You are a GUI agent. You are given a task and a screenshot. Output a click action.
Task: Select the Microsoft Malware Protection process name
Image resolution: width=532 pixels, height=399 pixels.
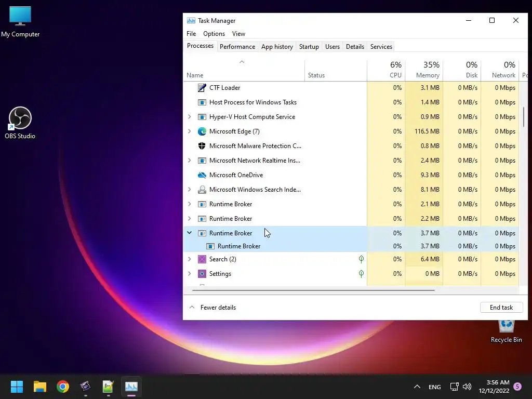click(255, 146)
